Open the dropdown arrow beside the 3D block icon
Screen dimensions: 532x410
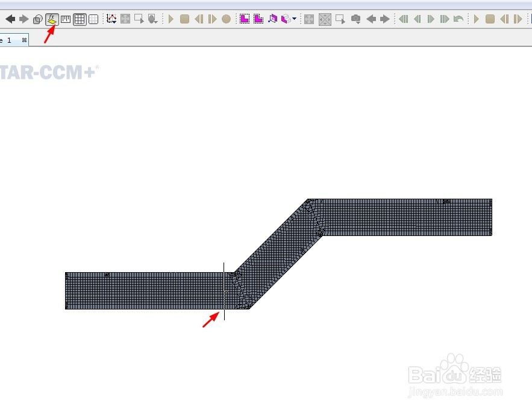point(294,19)
